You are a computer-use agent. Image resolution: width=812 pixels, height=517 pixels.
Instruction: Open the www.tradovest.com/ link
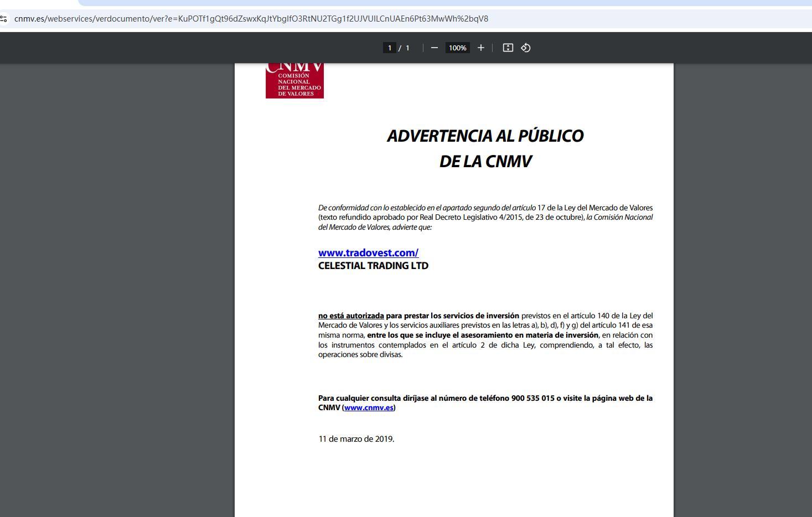pos(368,253)
